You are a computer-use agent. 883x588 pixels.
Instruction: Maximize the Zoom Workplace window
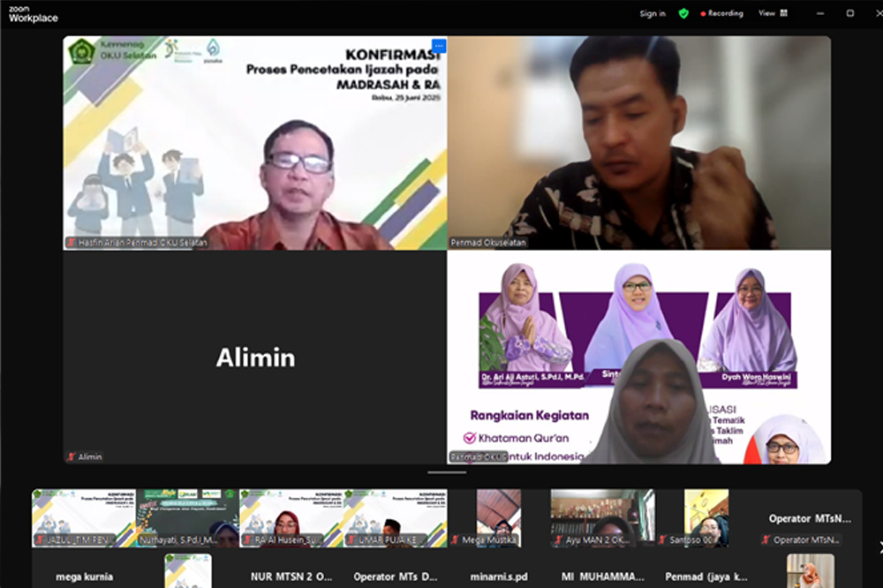point(849,13)
